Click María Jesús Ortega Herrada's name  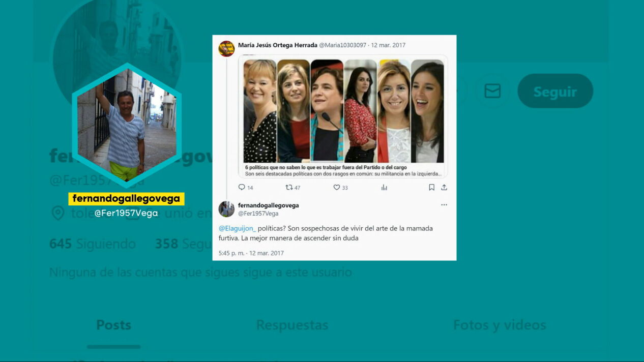click(277, 45)
